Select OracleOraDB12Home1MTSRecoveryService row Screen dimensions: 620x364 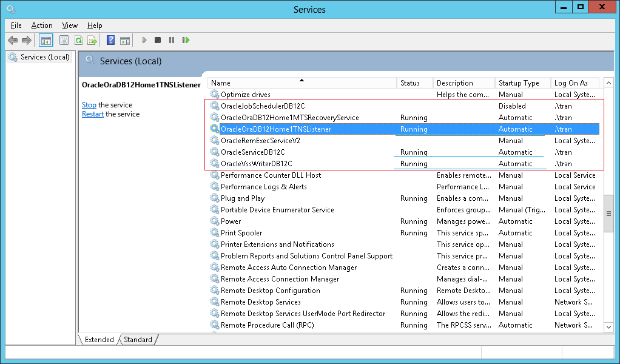click(x=403, y=117)
